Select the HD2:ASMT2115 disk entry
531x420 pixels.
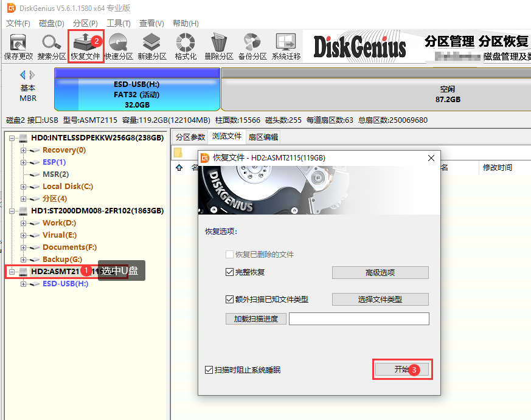64,272
